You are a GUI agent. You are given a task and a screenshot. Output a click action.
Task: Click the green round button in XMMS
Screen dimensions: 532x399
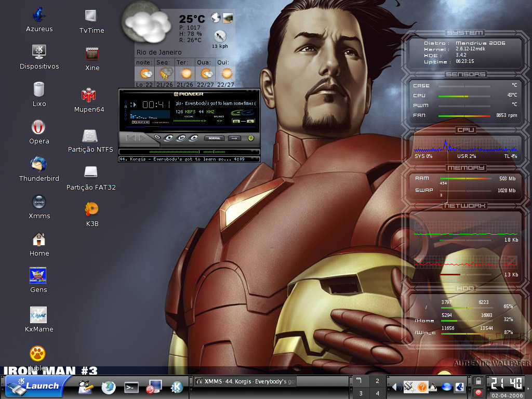tap(251, 138)
